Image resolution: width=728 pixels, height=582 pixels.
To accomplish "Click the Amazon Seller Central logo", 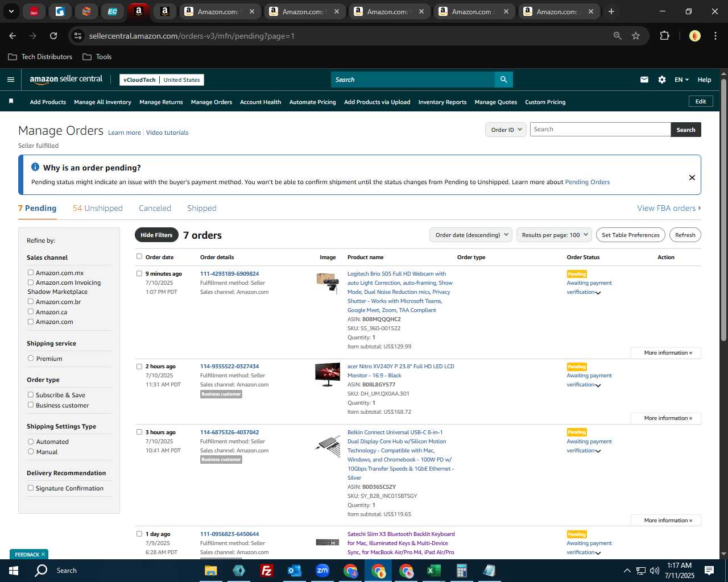I will coord(66,80).
